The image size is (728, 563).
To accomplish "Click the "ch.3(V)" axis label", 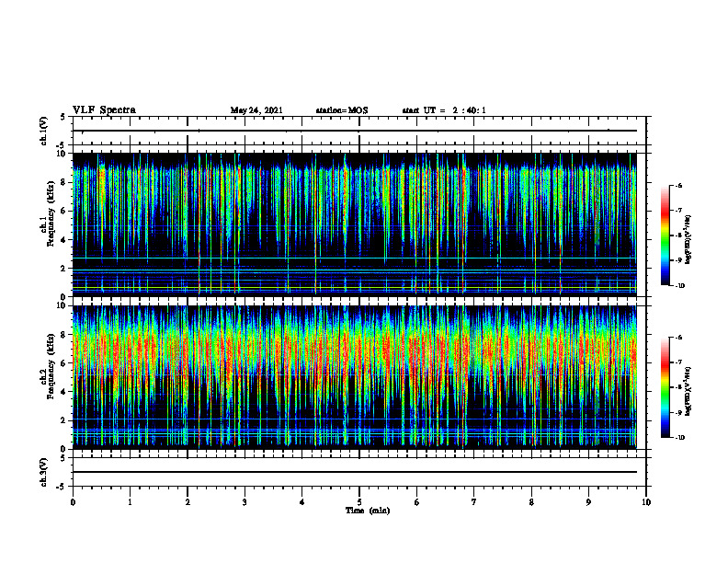I will (44, 472).
